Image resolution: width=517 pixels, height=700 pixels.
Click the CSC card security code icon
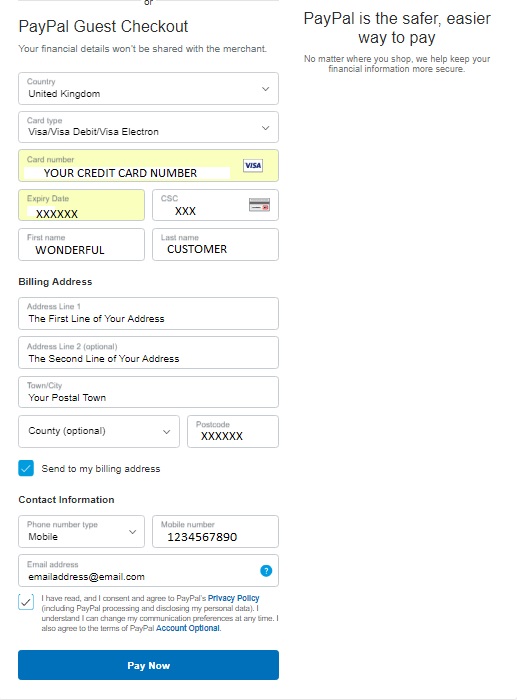[x=259, y=205]
